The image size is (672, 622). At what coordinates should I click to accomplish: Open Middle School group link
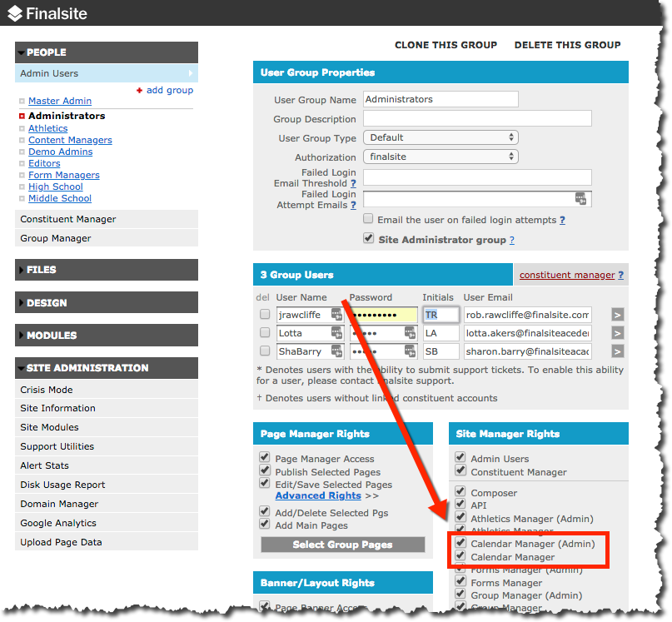tap(60, 198)
